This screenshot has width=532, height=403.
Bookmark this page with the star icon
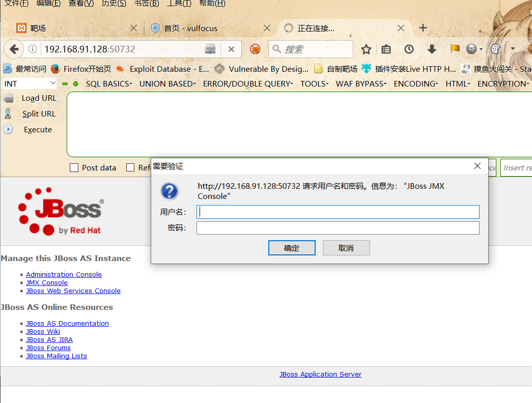point(366,49)
